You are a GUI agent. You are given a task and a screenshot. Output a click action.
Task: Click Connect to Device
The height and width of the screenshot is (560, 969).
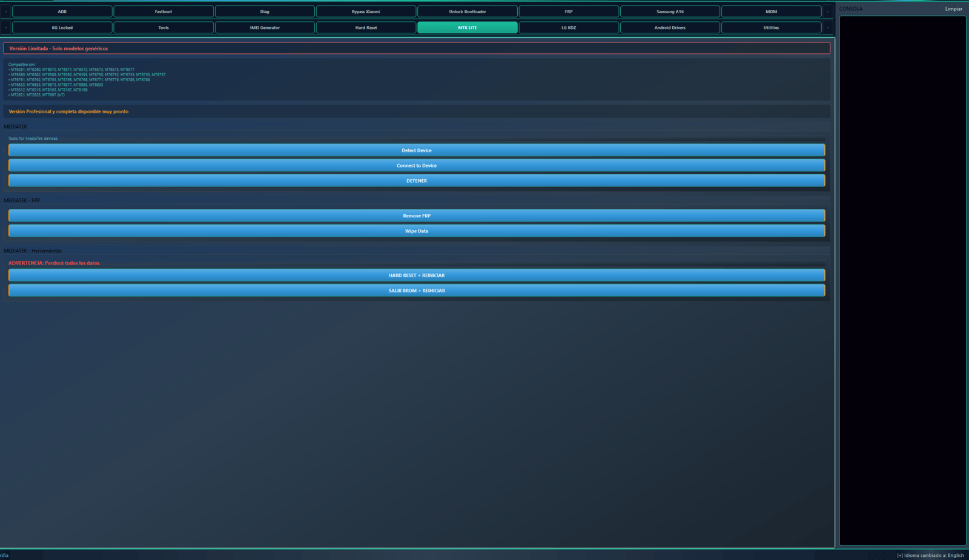417,166
